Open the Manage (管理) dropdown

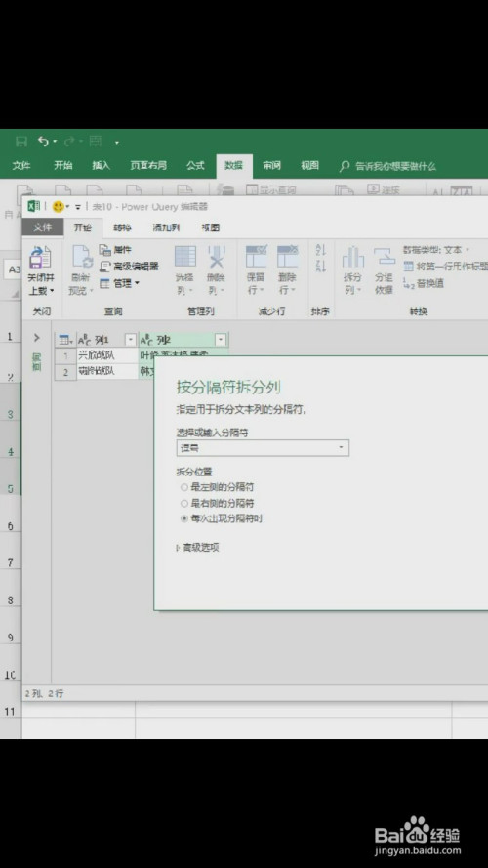click(119, 283)
